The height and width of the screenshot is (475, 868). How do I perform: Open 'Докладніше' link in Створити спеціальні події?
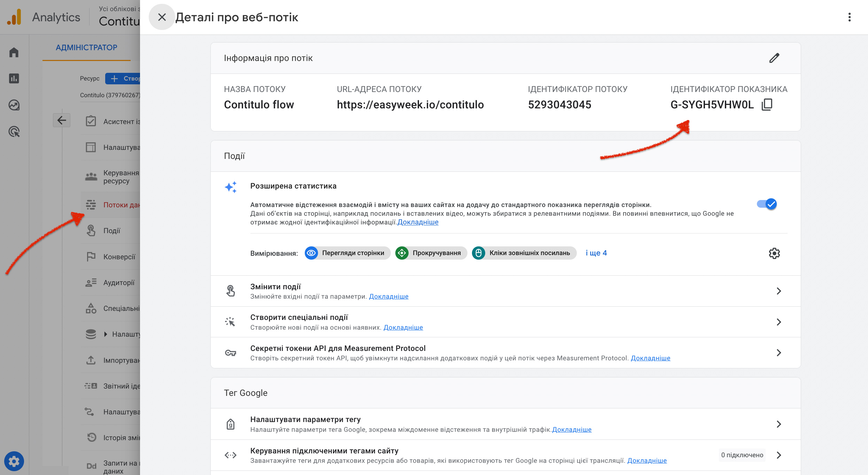pyautogui.click(x=403, y=327)
